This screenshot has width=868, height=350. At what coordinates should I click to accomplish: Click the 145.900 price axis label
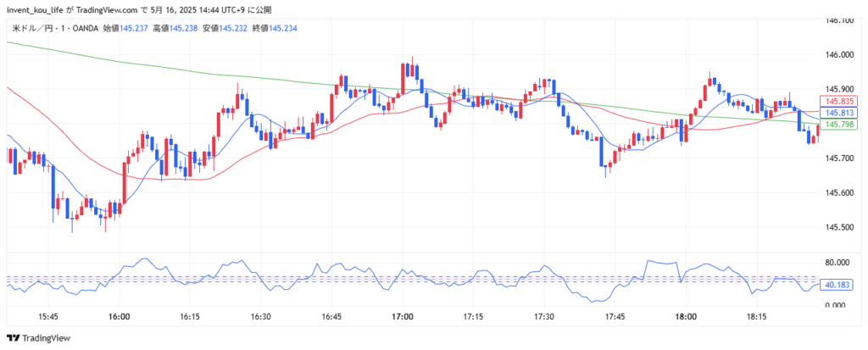point(839,89)
